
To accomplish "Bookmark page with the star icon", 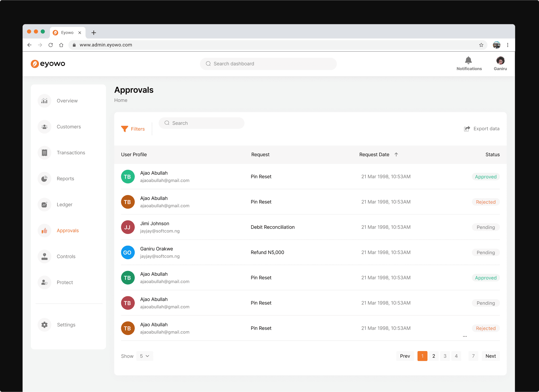I will coord(481,45).
